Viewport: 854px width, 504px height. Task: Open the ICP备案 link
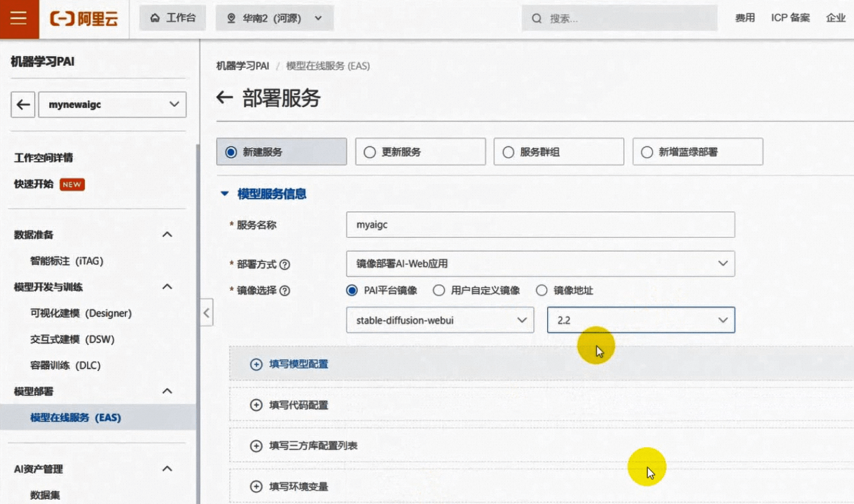(790, 17)
